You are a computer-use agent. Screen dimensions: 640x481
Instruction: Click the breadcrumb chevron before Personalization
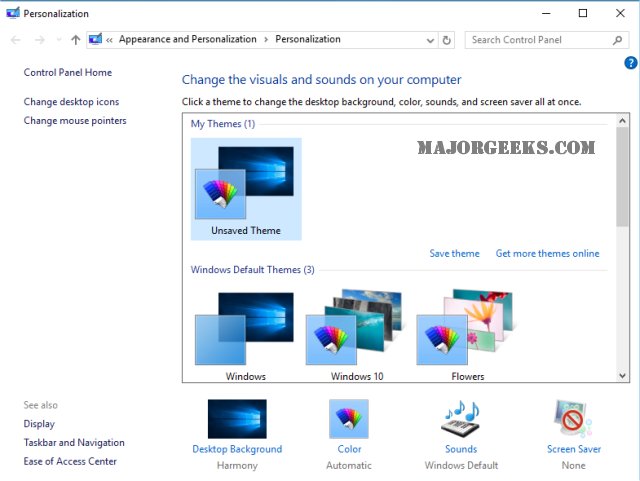(x=266, y=40)
